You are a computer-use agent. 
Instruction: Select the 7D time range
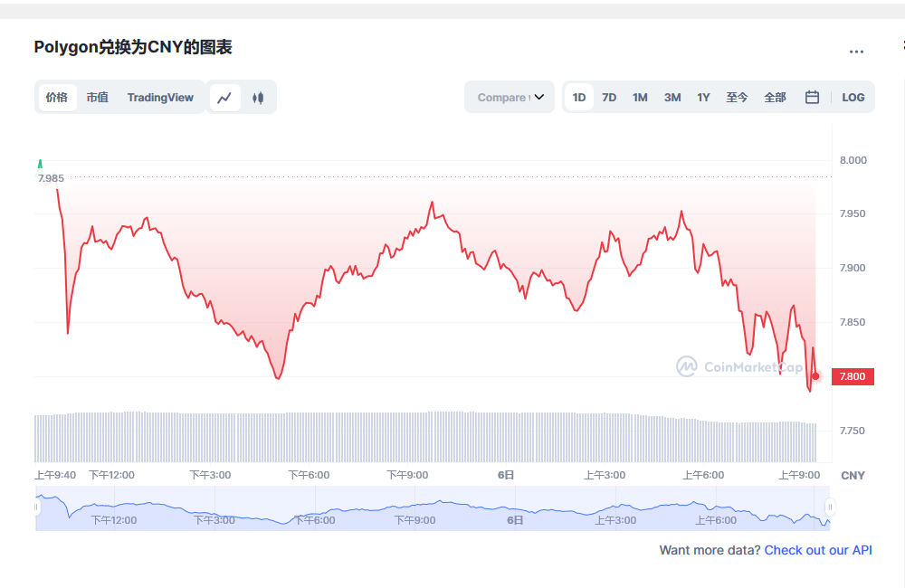coord(609,98)
